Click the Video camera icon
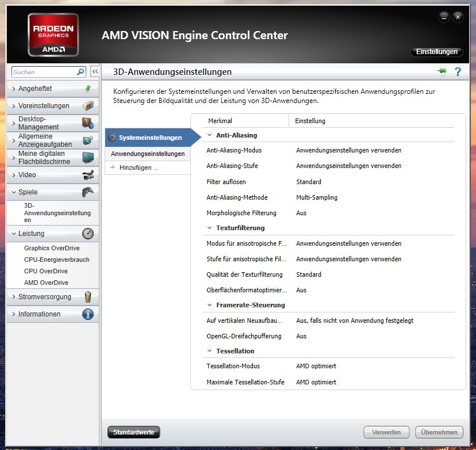This screenshot has width=476, height=450. tap(88, 175)
